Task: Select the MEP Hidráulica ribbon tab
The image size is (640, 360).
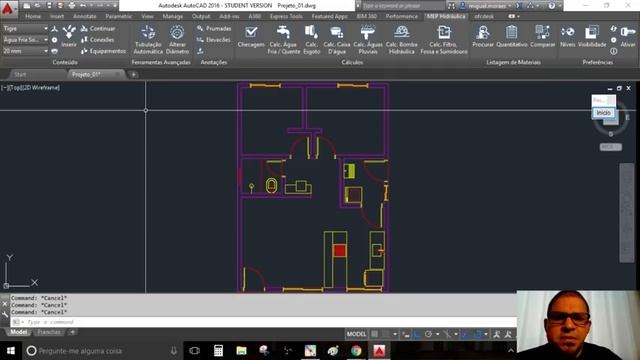Action: click(446, 16)
